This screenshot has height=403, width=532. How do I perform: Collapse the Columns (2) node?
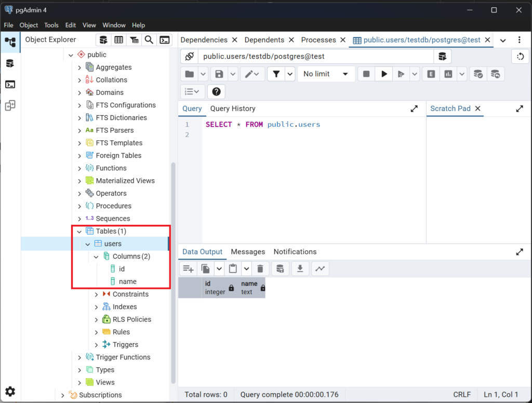tap(96, 257)
